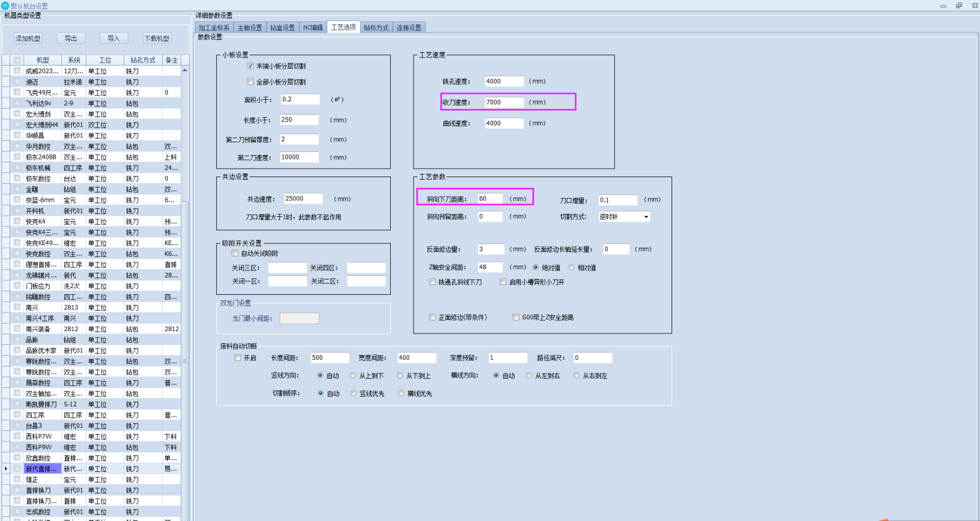This screenshot has height=521, width=980.
Task: Select 自动 for 切割顺序
Action: pos(320,394)
